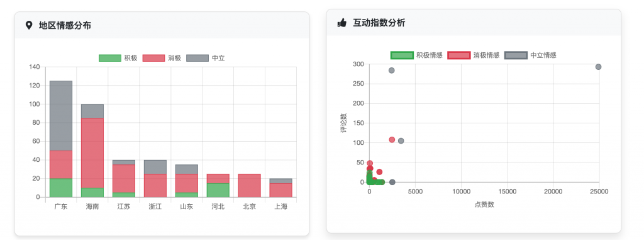Image resolution: width=644 pixels, height=240 pixels.
Task: Toggle the 积极 legend in the bar chart
Action: [118, 58]
